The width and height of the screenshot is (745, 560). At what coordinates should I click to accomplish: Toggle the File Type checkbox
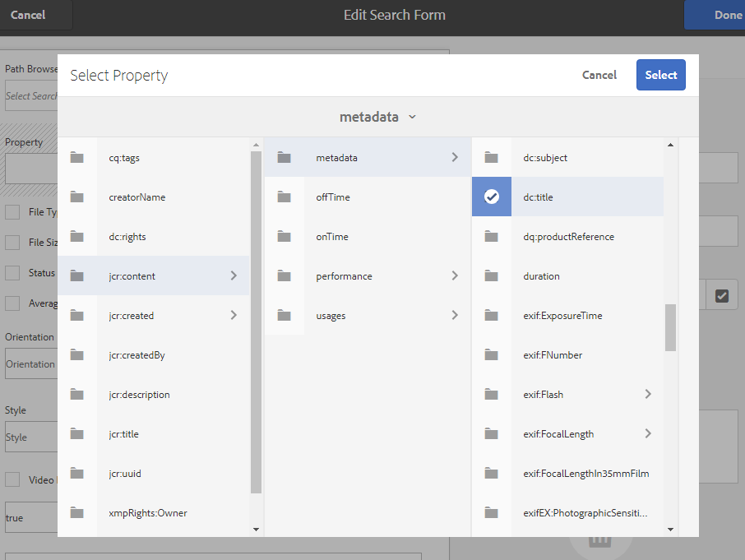point(12,212)
